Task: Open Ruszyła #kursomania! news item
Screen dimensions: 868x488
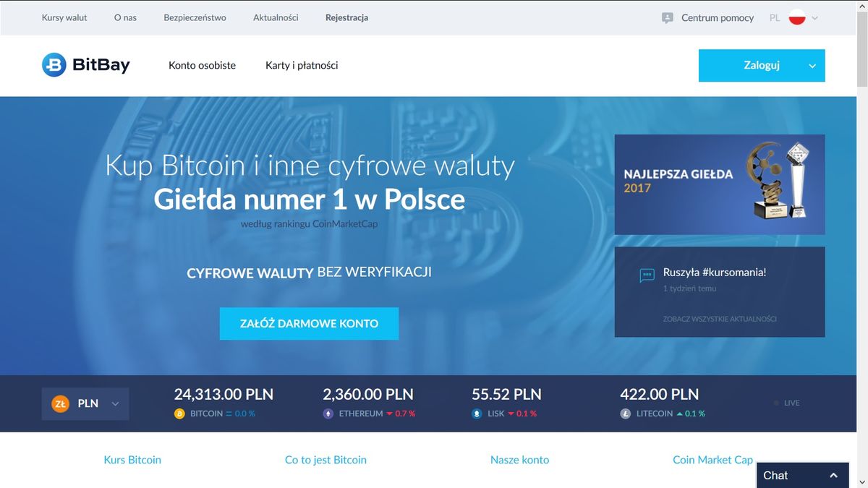Action: point(715,273)
